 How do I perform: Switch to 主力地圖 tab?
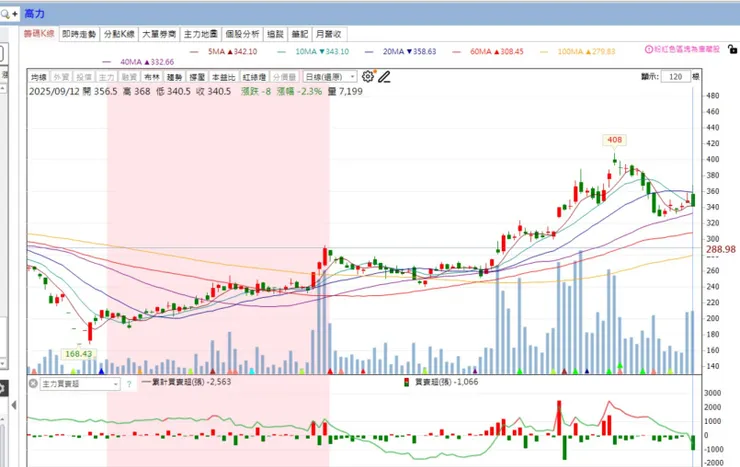[201, 34]
